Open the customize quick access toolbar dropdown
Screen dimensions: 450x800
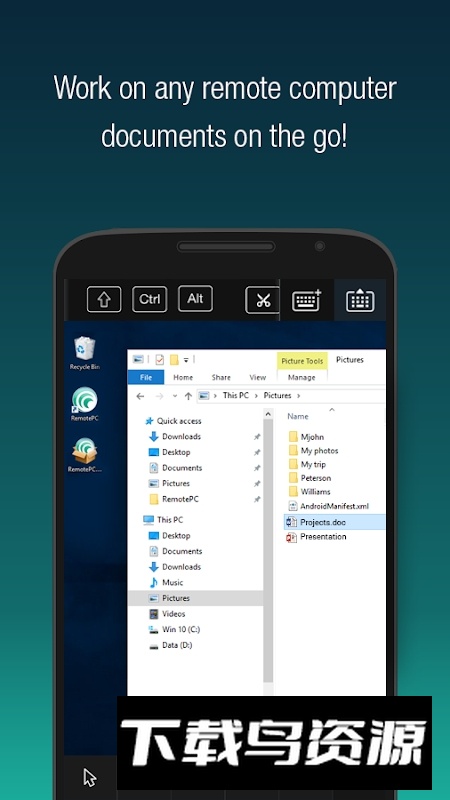pyautogui.click(x=186, y=360)
